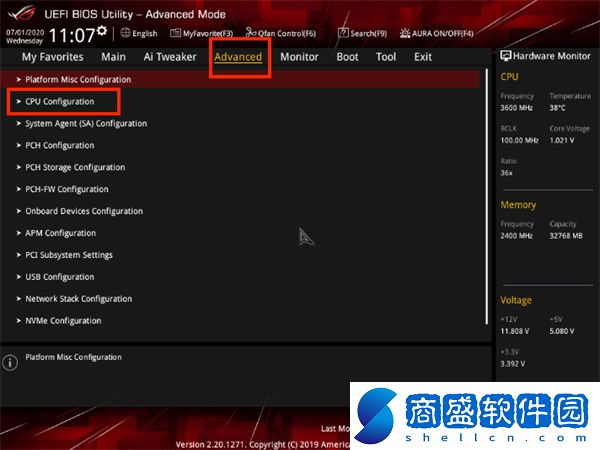The height and width of the screenshot is (450, 600).
Task: Click arrow beside Onboard Devices Configuration
Action: pos(18,211)
